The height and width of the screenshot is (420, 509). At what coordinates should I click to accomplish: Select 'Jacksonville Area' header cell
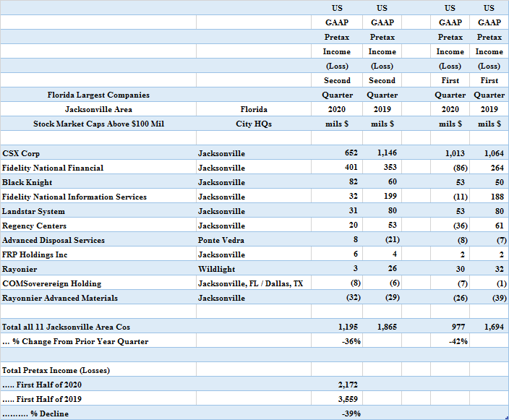tap(98, 109)
